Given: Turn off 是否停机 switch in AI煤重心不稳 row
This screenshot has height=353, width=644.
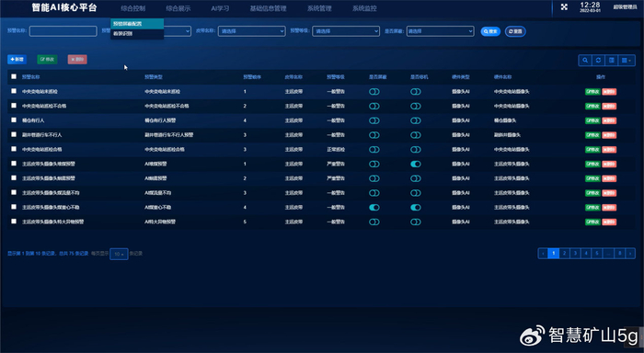Looking at the screenshot, I should (416, 208).
